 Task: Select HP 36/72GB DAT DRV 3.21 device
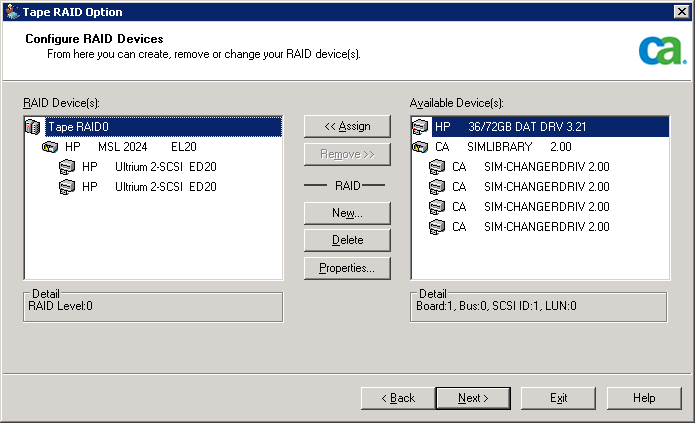pyautogui.click(x=550, y=127)
